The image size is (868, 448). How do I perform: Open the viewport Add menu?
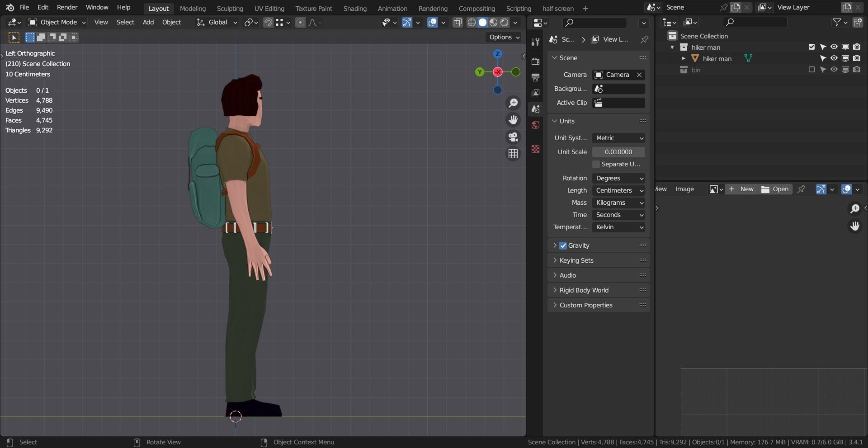tap(148, 22)
